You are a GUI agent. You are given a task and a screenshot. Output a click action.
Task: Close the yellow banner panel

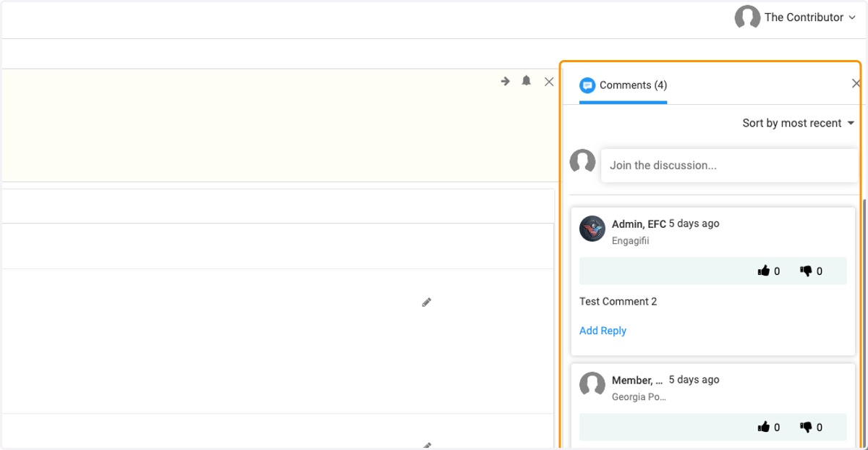pos(549,82)
